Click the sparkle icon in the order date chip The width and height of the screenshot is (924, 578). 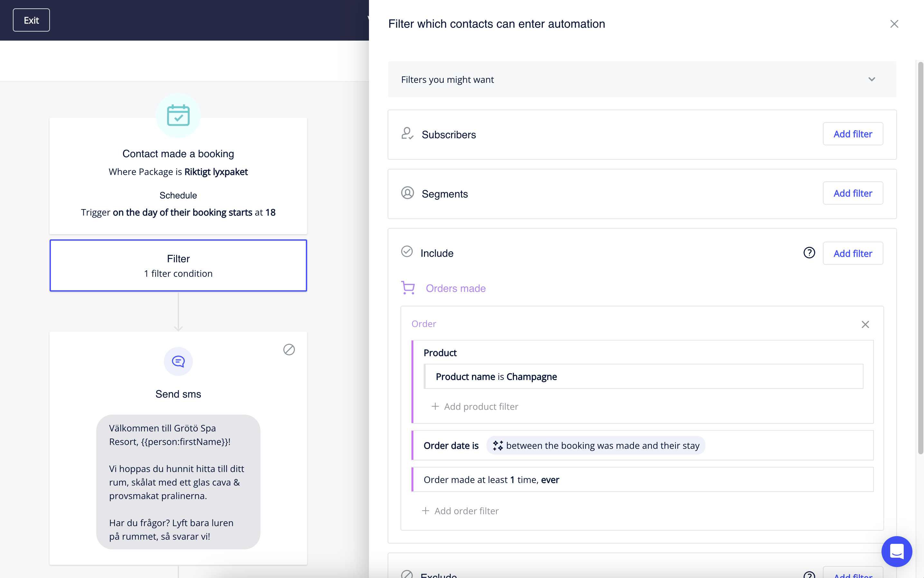tap(497, 445)
